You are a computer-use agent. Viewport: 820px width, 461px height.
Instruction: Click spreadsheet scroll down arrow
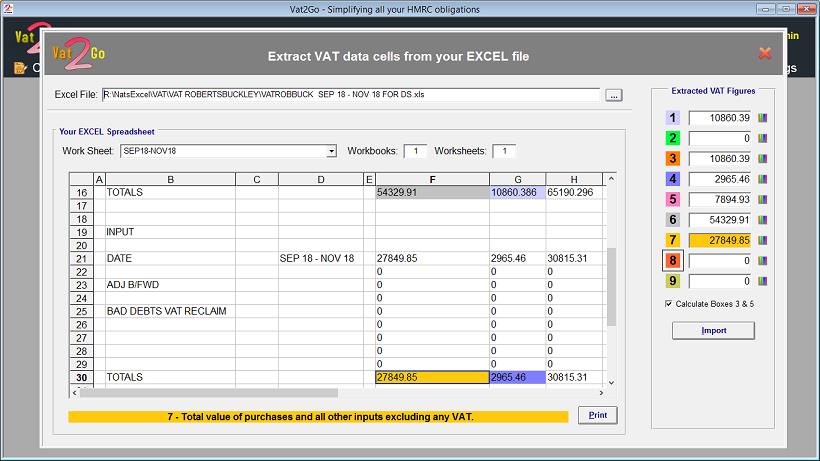point(611,383)
